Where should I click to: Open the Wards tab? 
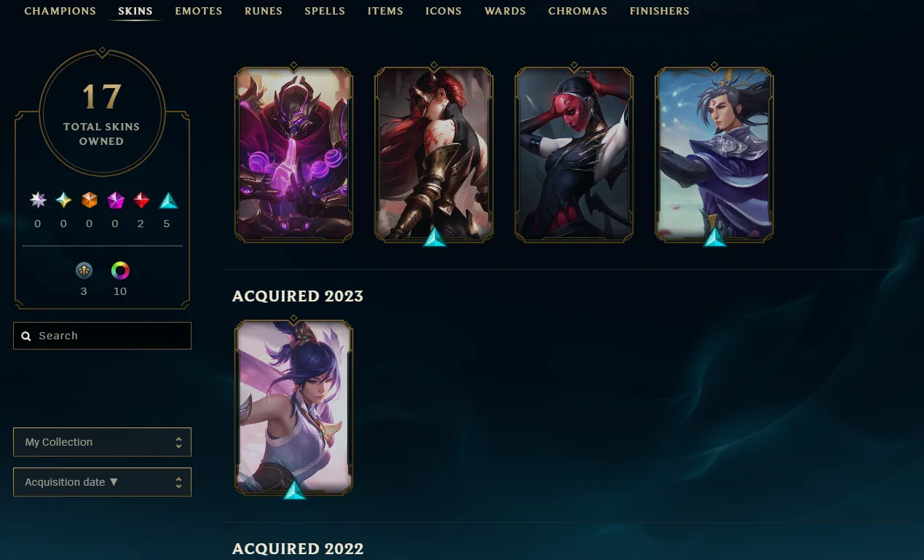click(505, 11)
